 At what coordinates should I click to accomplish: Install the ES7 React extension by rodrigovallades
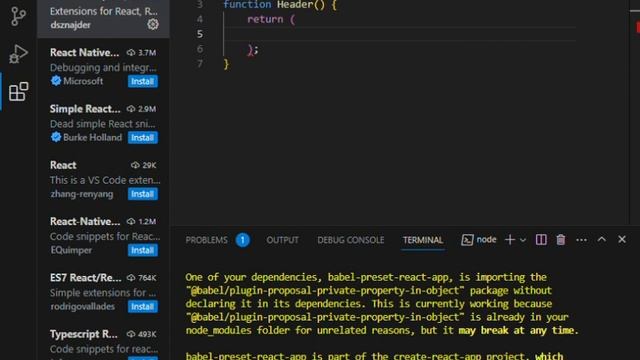[142, 307]
